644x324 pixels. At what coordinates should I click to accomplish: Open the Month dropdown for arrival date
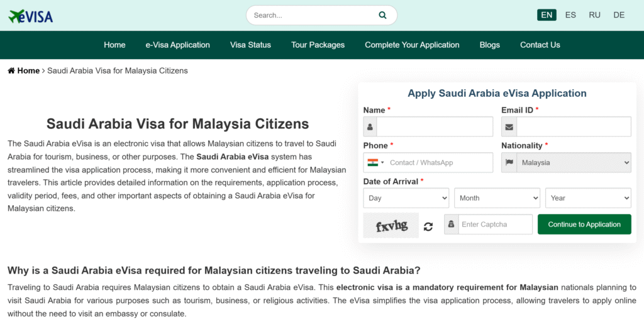(497, 198)
